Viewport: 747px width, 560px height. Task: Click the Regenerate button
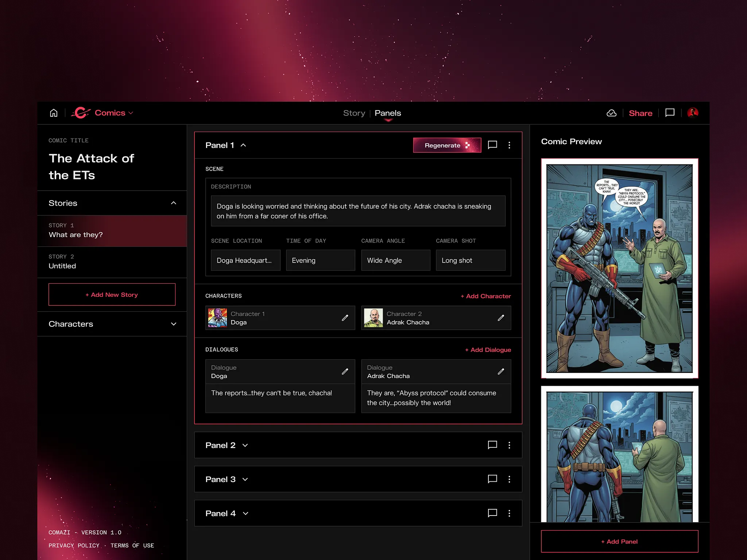447,145
